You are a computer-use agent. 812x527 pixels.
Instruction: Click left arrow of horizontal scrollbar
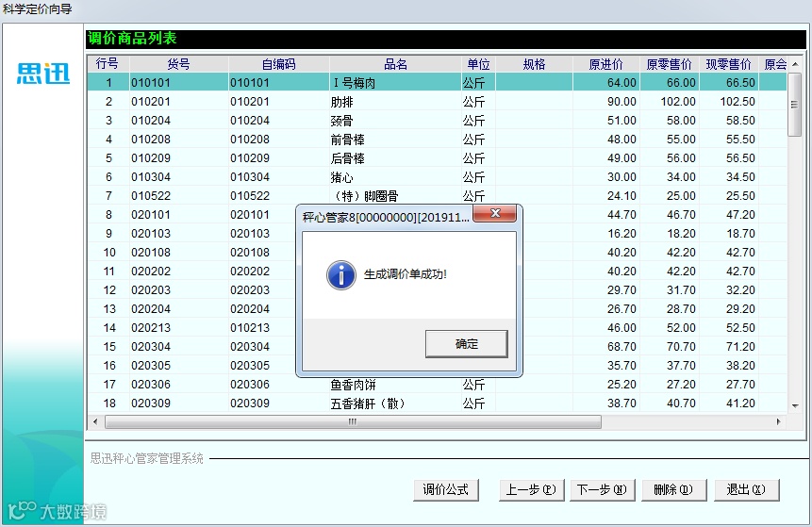(x=95, y=422)
